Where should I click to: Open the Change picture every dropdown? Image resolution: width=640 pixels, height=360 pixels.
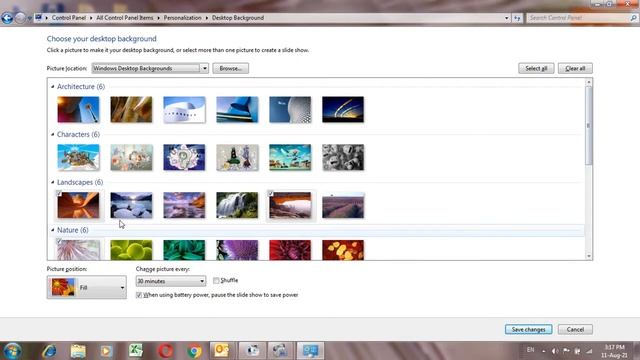coord(171,281)
